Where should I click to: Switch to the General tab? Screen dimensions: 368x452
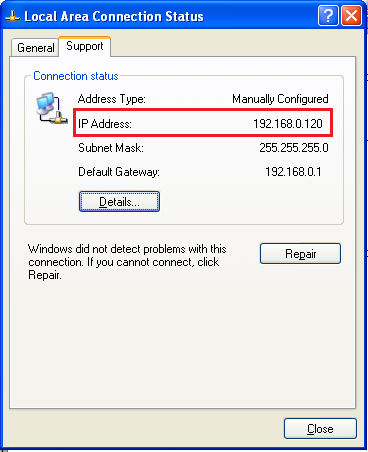click(35, 48)
